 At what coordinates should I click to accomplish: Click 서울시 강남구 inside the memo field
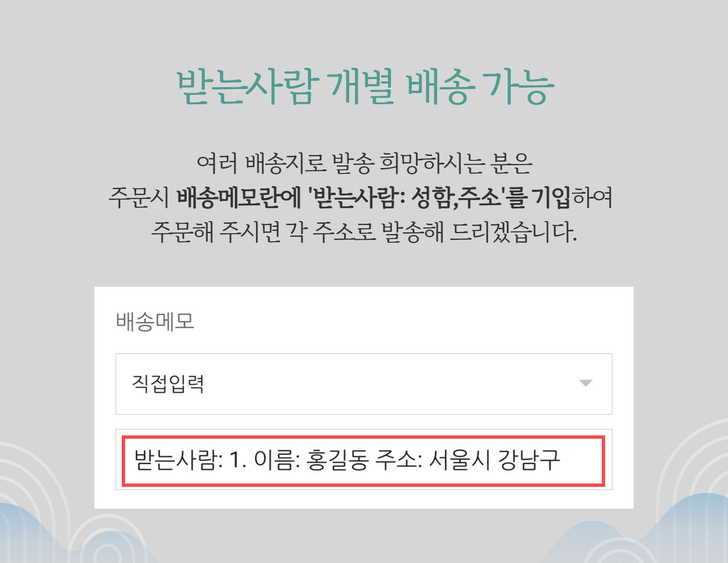[494, 460]
